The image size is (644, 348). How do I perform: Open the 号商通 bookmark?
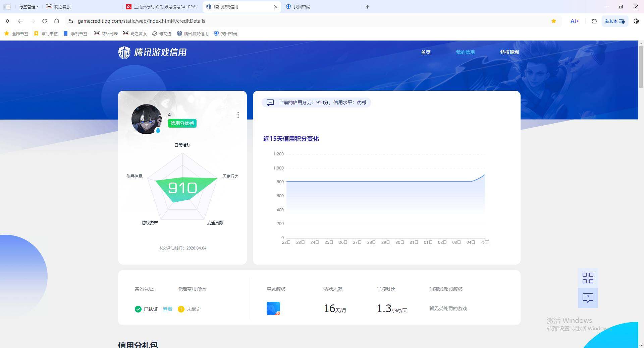pyautogui.click(x=162, y=33)
